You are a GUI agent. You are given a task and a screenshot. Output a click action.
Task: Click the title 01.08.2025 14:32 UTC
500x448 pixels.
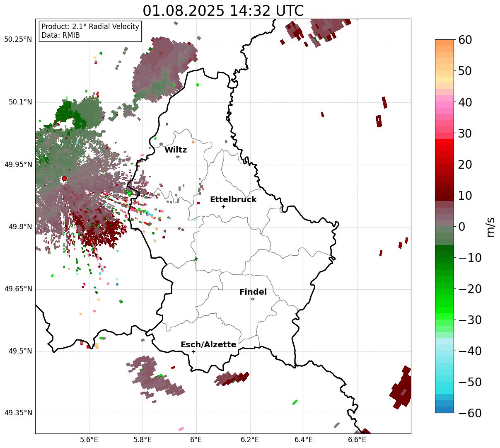[223, 11]
